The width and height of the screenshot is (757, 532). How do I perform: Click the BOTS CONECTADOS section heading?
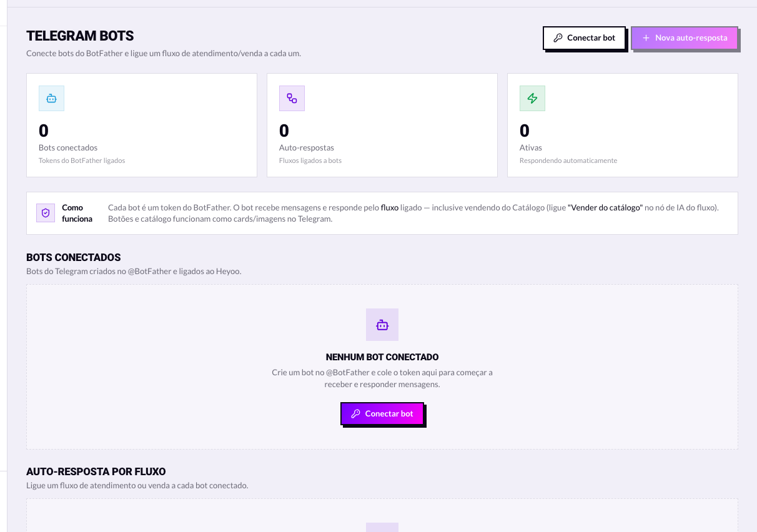pyautogui.click(x=74, y=257)
